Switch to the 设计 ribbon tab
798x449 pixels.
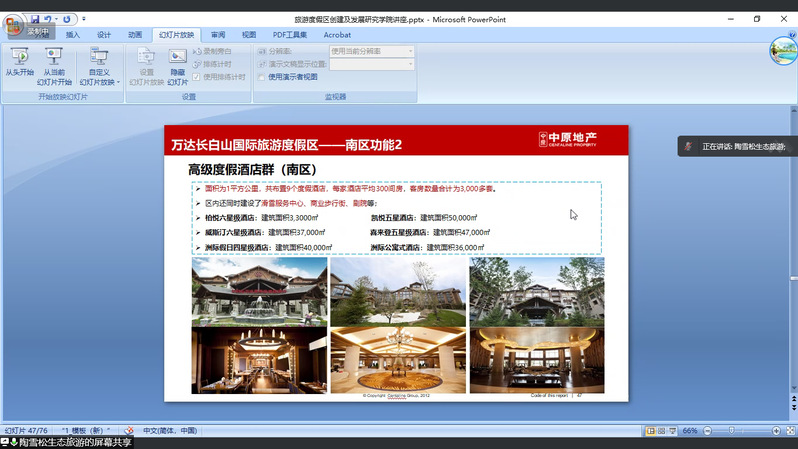pyautogui.click(x=104, y=34)
